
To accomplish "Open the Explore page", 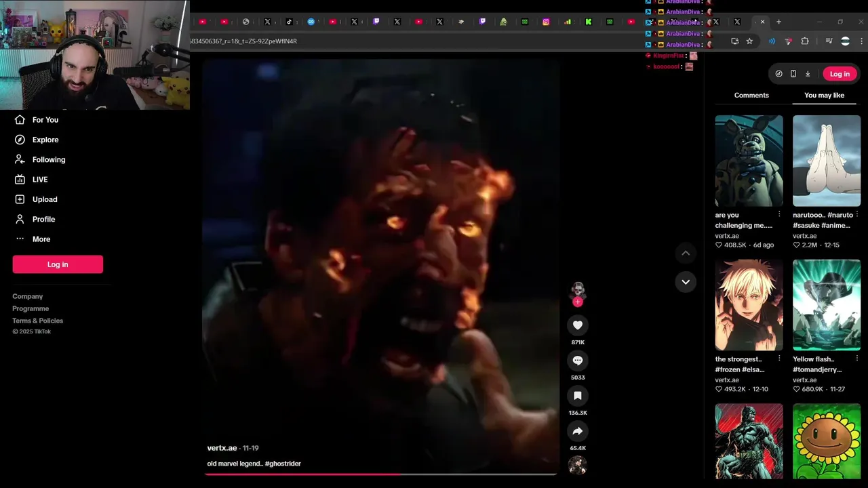I will tap(45, 140).
